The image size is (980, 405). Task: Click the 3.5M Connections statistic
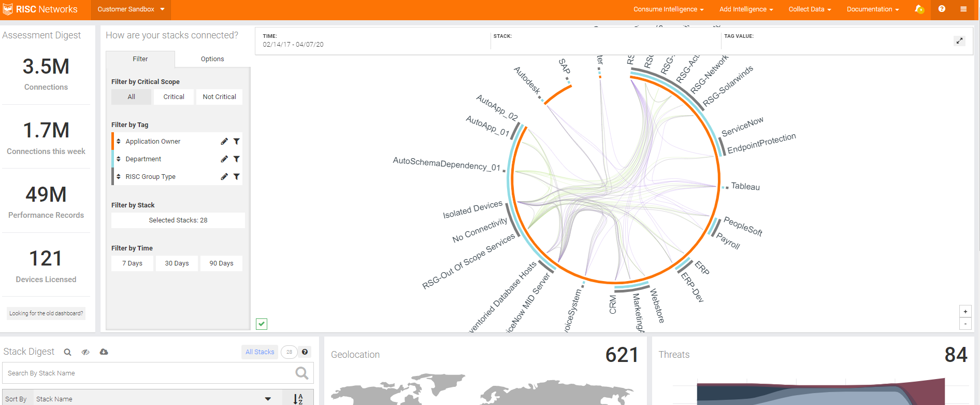pos(46,74)
